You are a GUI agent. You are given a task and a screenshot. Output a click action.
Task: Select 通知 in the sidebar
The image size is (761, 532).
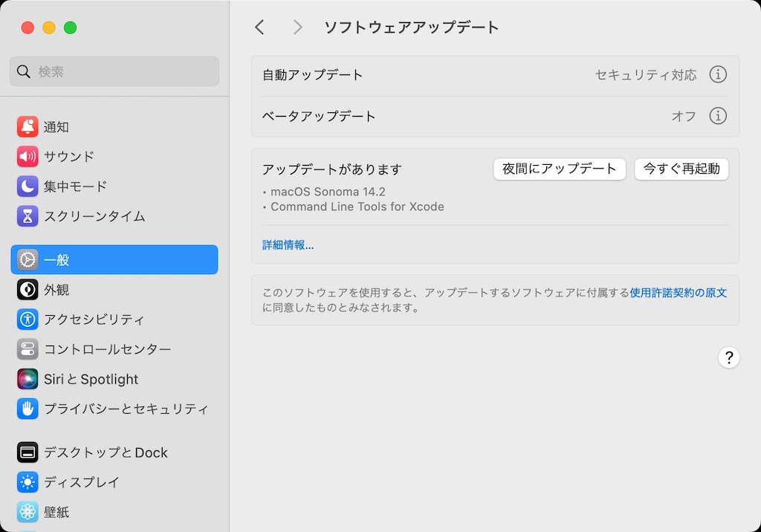click(114, 127)
